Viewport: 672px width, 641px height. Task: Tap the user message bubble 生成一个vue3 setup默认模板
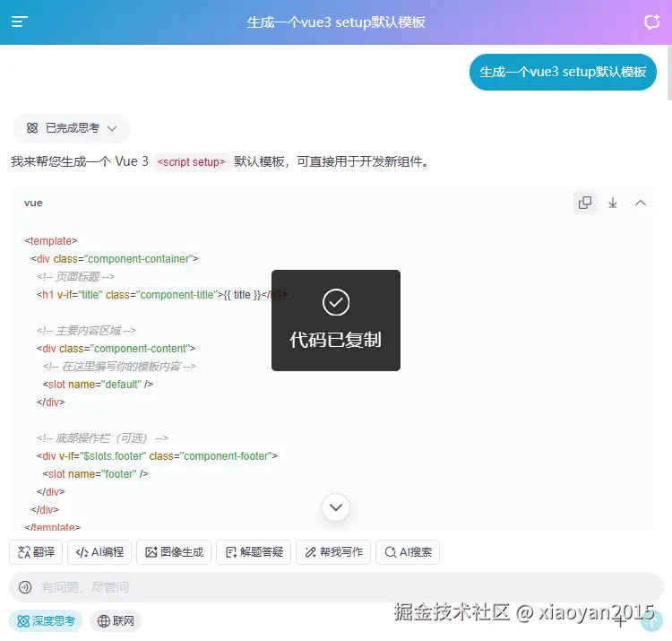(563, 72)
